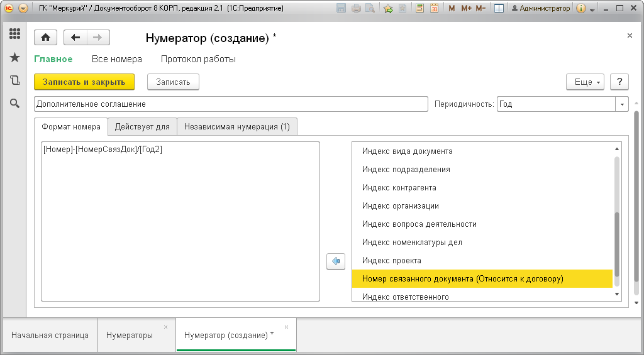Open History icon in sidebar
Image resolution: width=644 pixels, height=355 pixels.
[x=15, y=80]
